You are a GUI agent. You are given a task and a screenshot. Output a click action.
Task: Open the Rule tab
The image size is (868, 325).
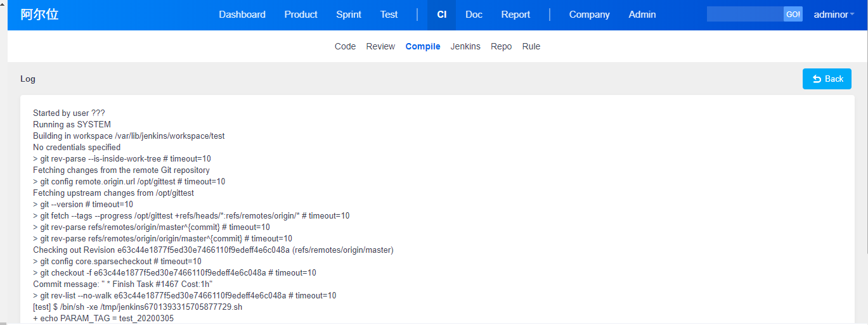coord(531,46)
